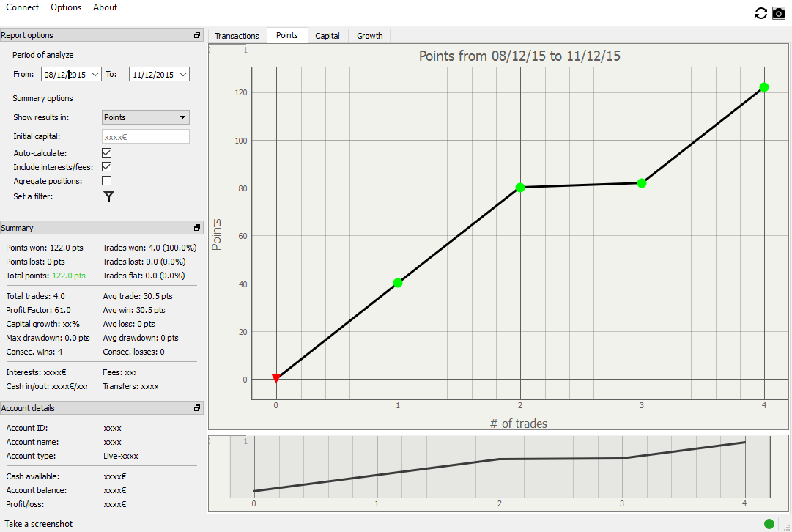Viewport: 792px width, 532px height.
Task: Click the chart title Points from 08/12/15
Action: point(519,56)
